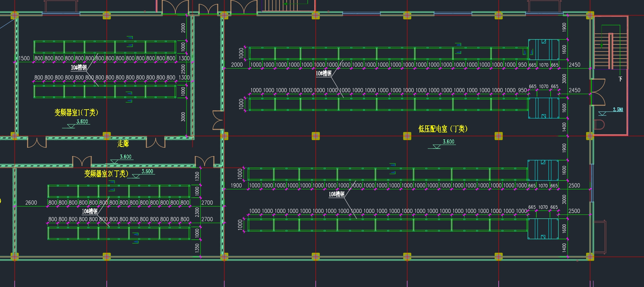This screenshot has height=287, width=644.
Task: Select the 2600 dimension text
Action: (x=31, y=203)
